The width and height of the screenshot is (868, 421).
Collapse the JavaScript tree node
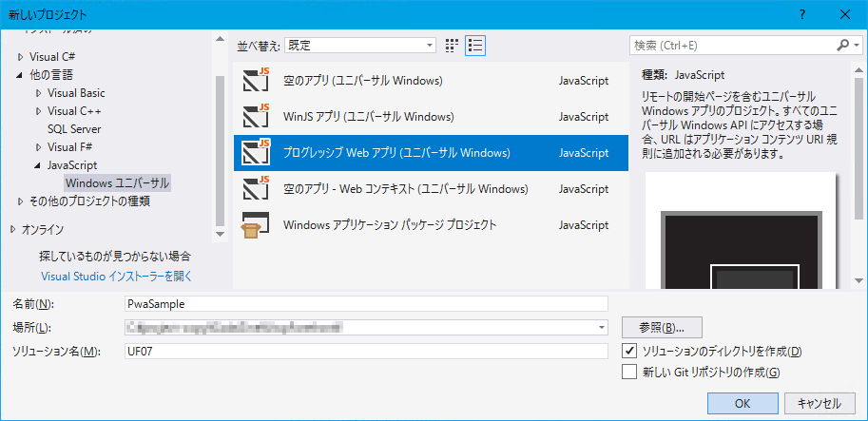click(x=39, y=164)
